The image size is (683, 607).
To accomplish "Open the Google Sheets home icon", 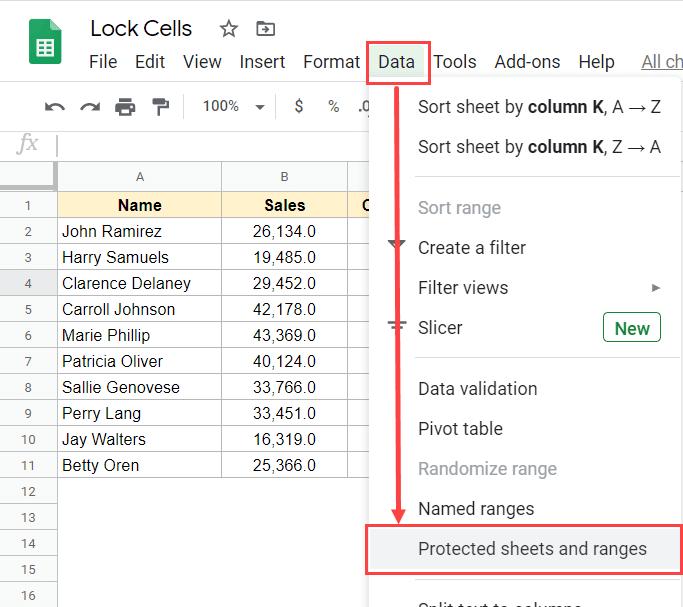I will point(45,42).
